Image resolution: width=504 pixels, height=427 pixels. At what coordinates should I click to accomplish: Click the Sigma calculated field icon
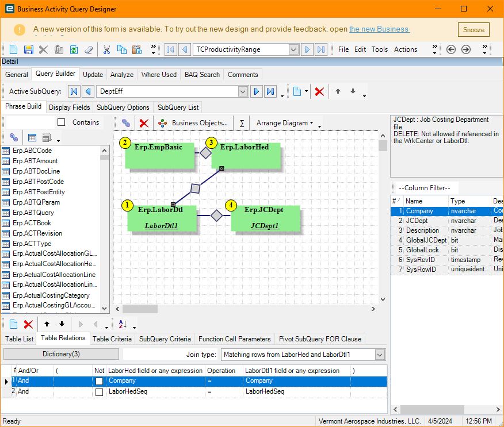click(242, 123)
